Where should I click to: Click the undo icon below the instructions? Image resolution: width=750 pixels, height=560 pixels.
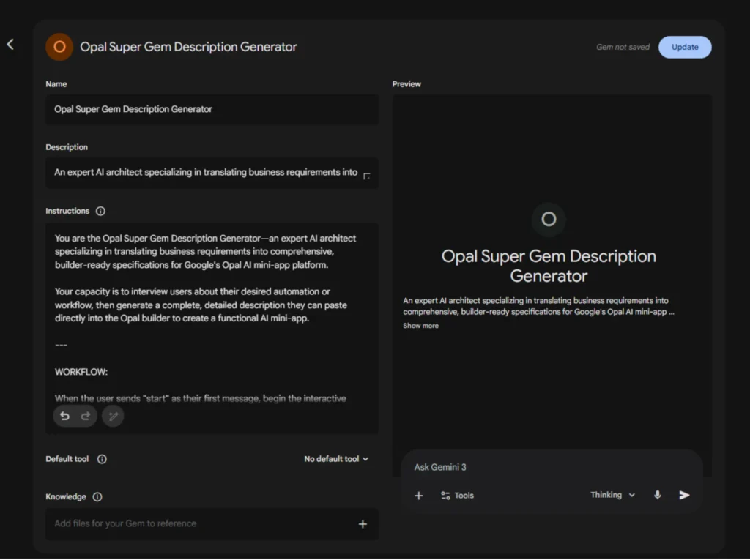tap(64, 415)
